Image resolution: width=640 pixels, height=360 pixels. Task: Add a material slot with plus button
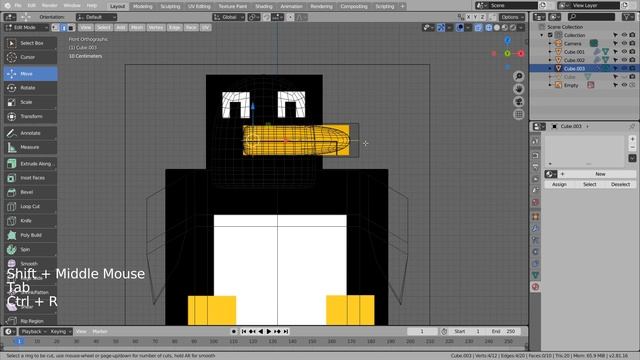[632, 139]
